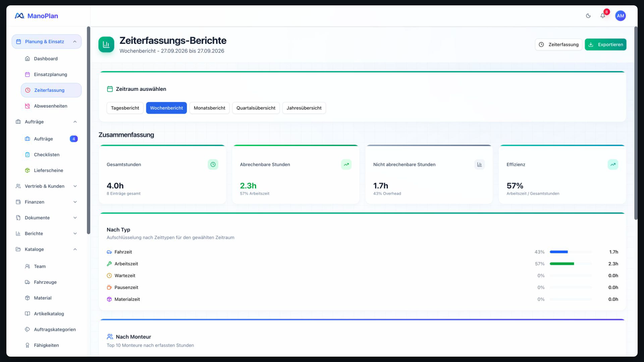Click the ManoPlan logo
Screen dimensions: 644x362
click(36, 16)
